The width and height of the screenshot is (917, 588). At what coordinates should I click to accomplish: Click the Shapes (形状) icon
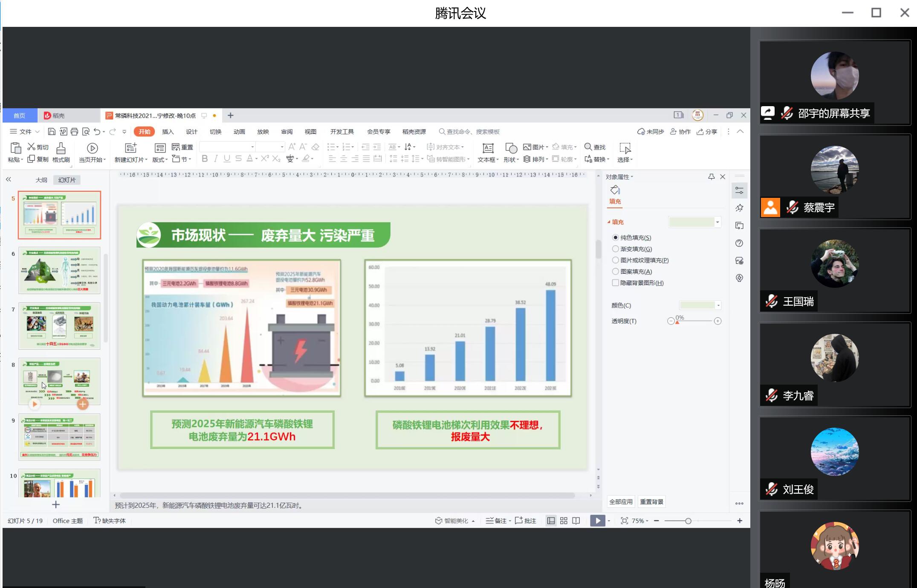(511, 148)
